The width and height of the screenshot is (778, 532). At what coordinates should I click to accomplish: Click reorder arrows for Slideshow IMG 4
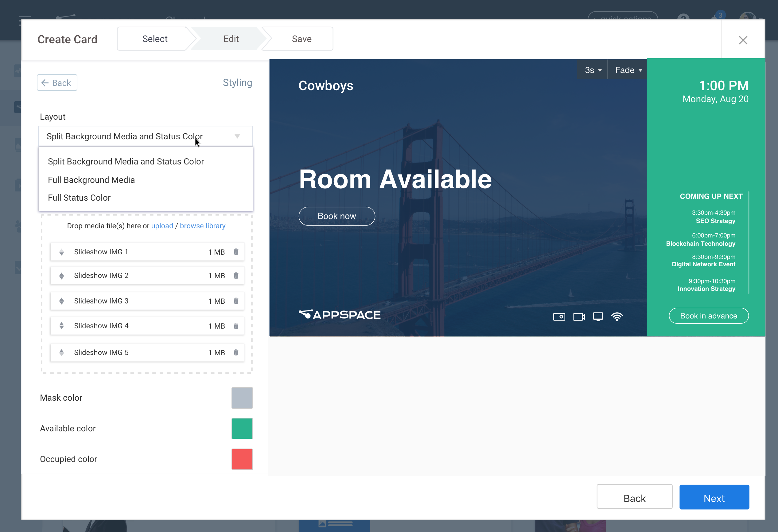click(x=62, y=326)
